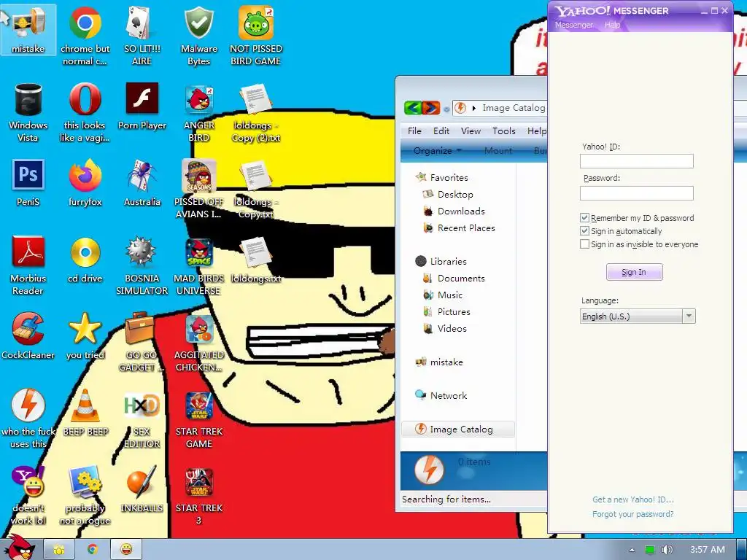Click the Yahoo Messenger taskbar button
Screen dimensions: 747x560
click(126, 550)
